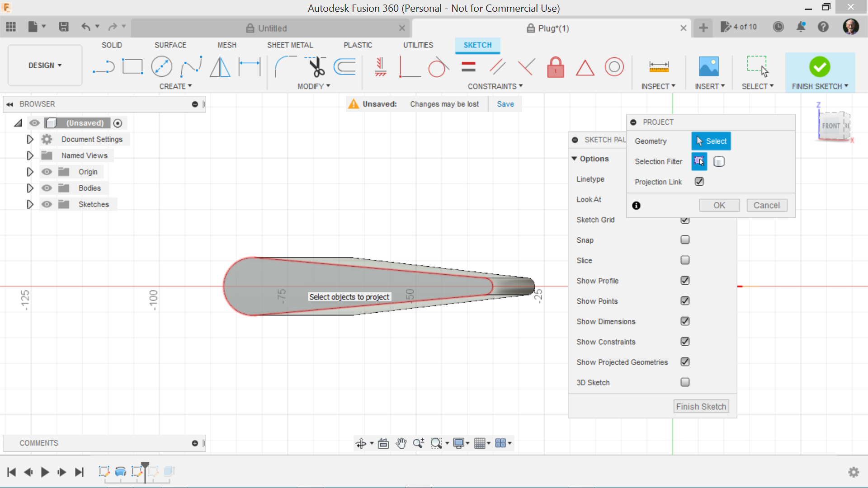The width and height of the screenshot is (868, 488).
Task: Open the CONSTRAINTS dropdown menu
Action: pos(495,86)
